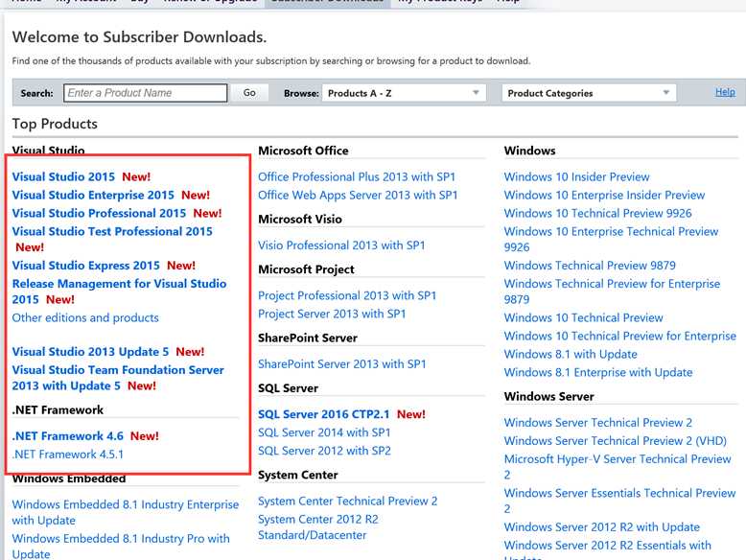Image resolution: width=746 pixels, height=560 pixels.
Task: Open Office Professional Plus 2013 with SP1
Action: [357, 176]
